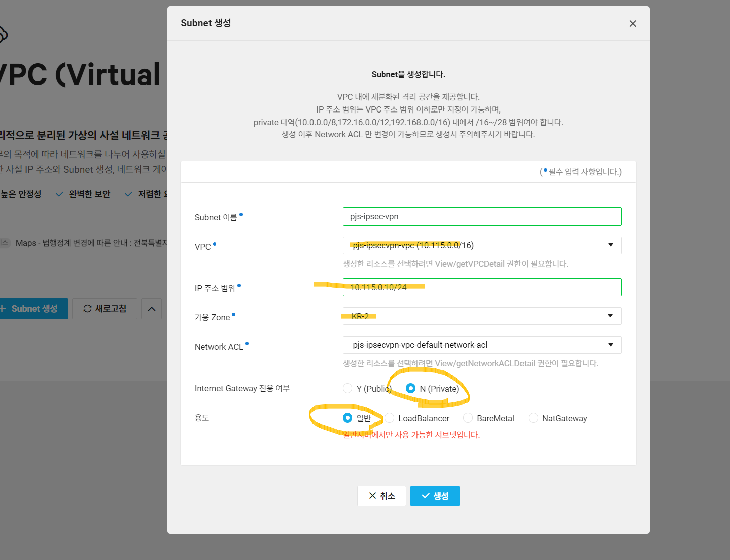Click the Subnet 이름 label text

[216, 217]
